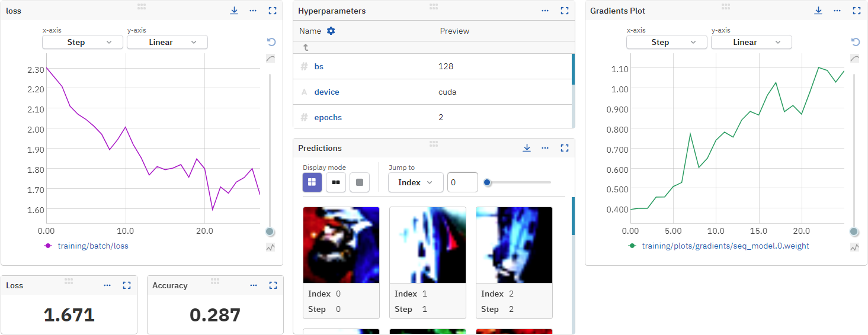The width and height of the screenshot is (868, 335).
Task: Expand Hyperparameters panel to fullscreen
Action: tap(565, 11)
